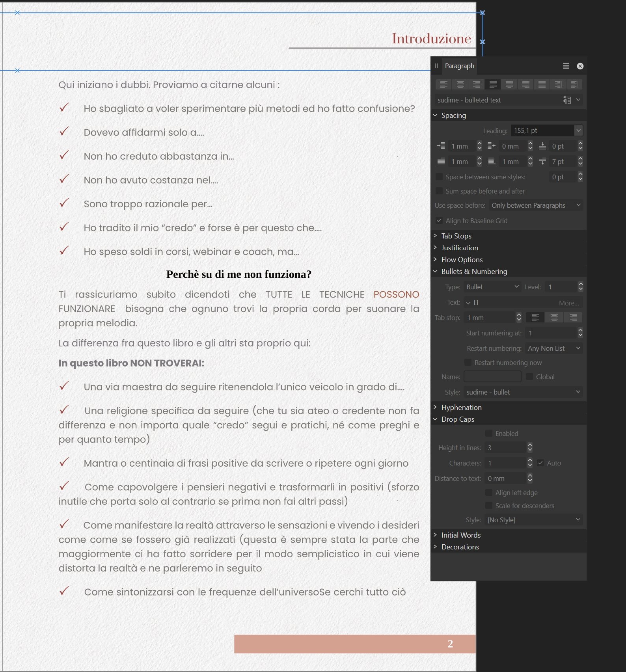
Task: Set bullet alignment to left
Action: 535,317
